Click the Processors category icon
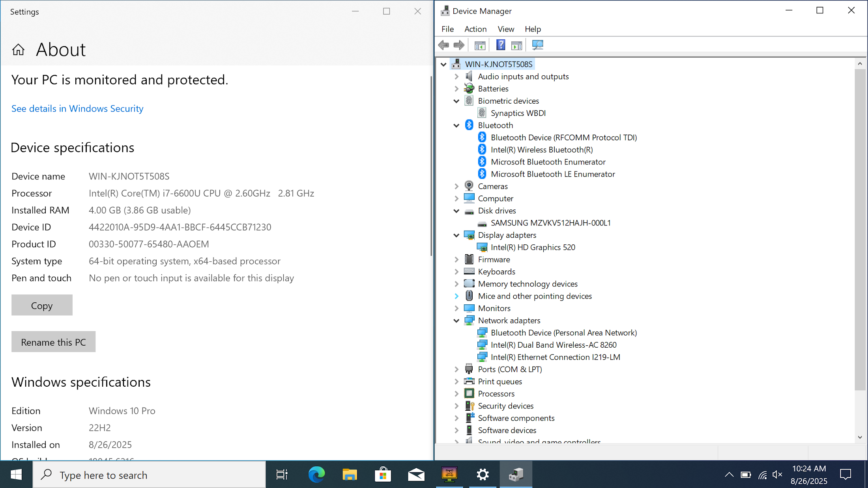The height and width of the screenshot is (488, 868). click(x=469, y=393)
